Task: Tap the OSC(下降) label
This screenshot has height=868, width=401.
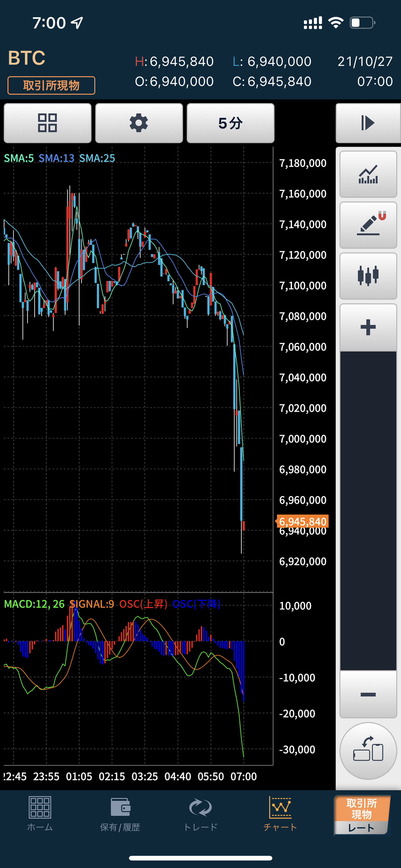Action: coord(196,604)
